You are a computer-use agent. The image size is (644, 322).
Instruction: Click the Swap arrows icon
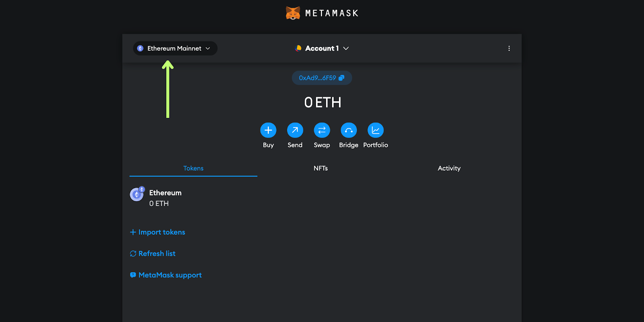(x=322, y=130)
